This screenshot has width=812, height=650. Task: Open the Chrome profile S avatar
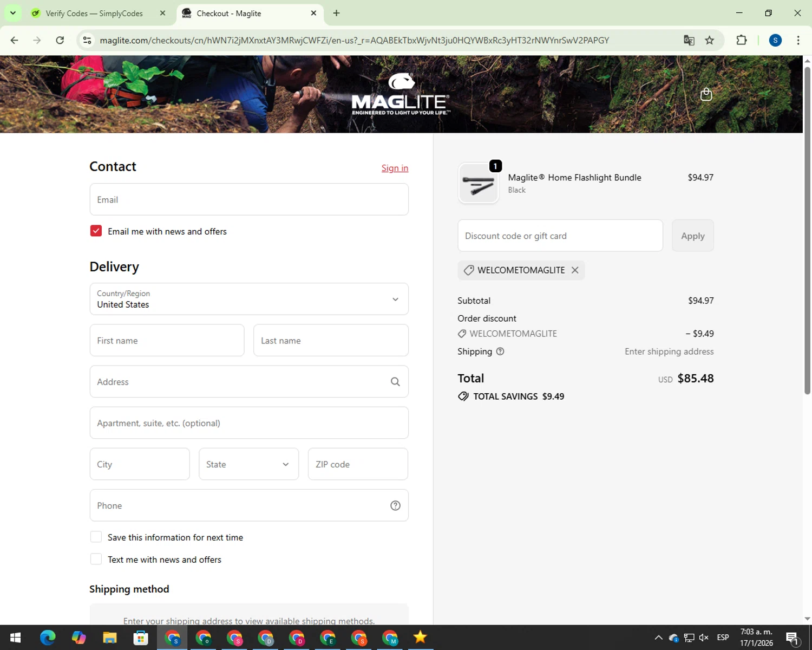775,40
